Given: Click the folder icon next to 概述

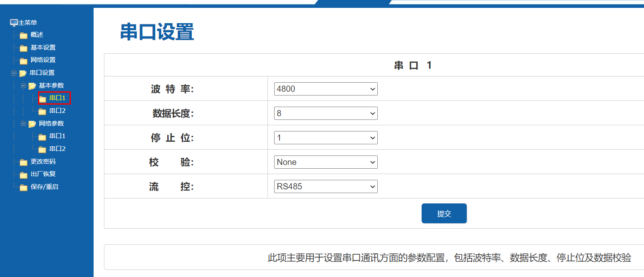Looking at the screenshot, I should (24, 35).
